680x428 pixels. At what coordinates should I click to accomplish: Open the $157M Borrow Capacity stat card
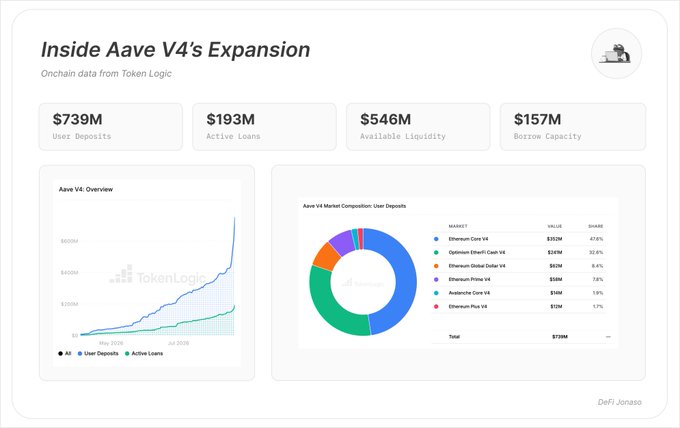(573, 127)
